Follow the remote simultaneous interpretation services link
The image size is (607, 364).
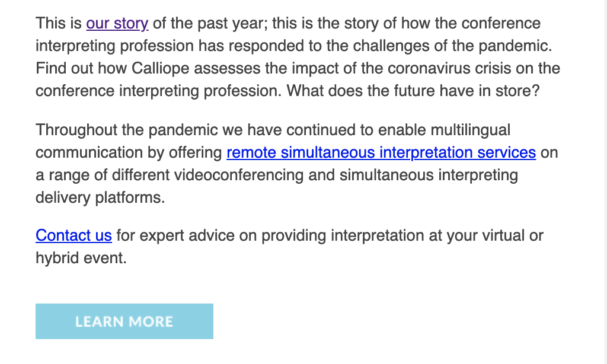pos(381,152)
